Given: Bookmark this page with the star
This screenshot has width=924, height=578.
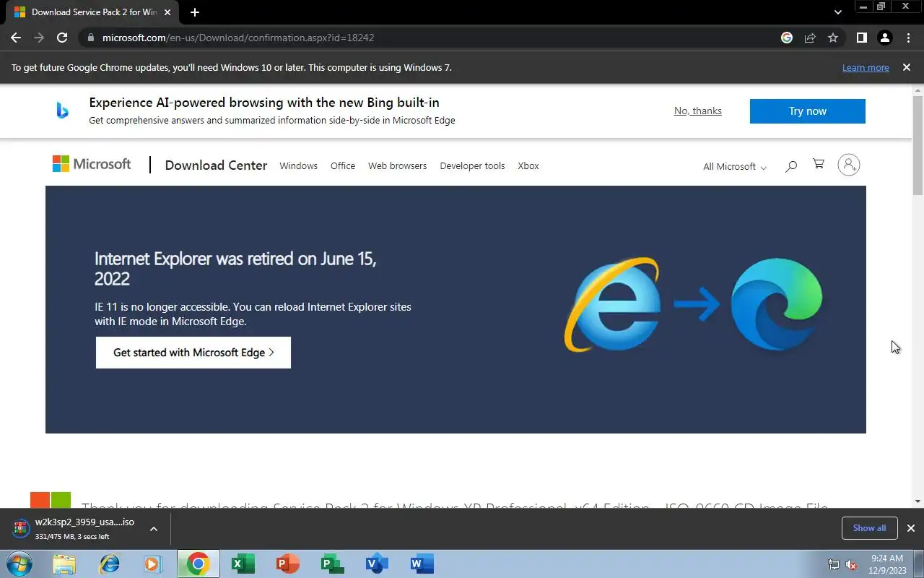Looking at the screenshot, I should click(833, 38).
